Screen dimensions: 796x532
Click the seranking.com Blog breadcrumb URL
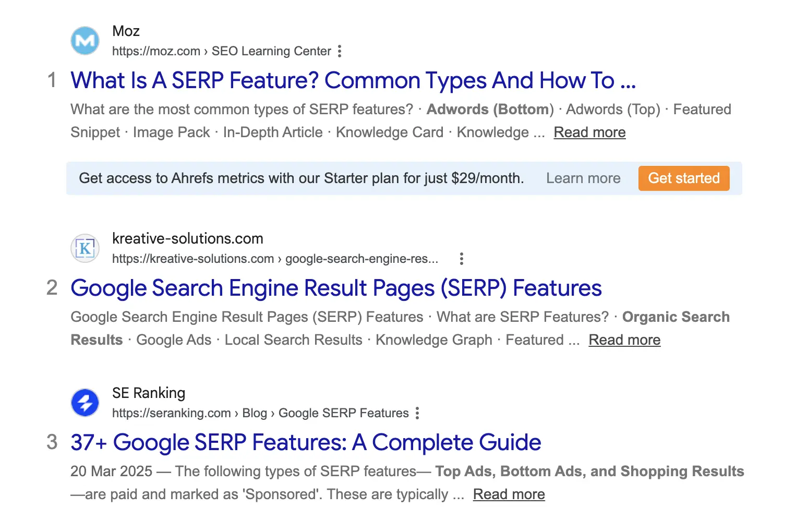tap(260, 413)
